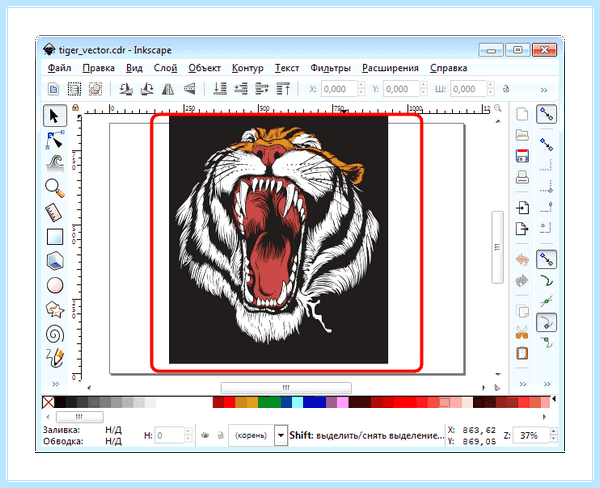Expand the palette menu arrow
The width and height of the screenshot is (600, 488).
554,399
